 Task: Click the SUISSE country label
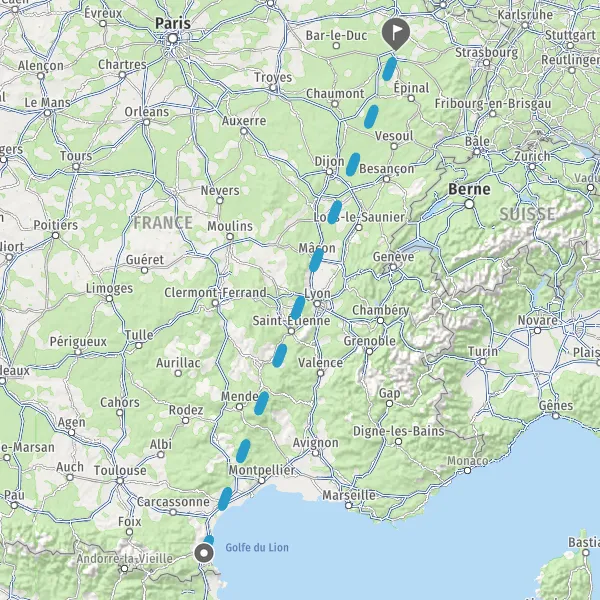pos(528,214)
